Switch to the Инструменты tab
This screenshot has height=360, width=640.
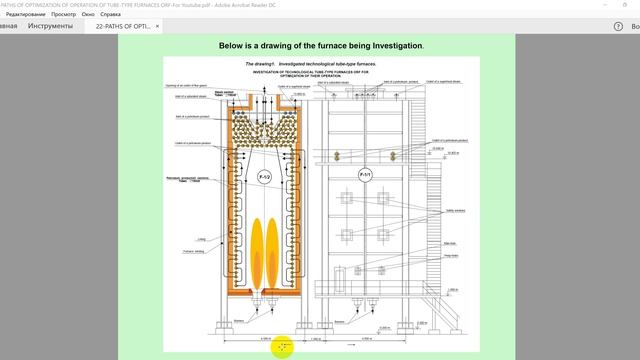click(50, 26)
